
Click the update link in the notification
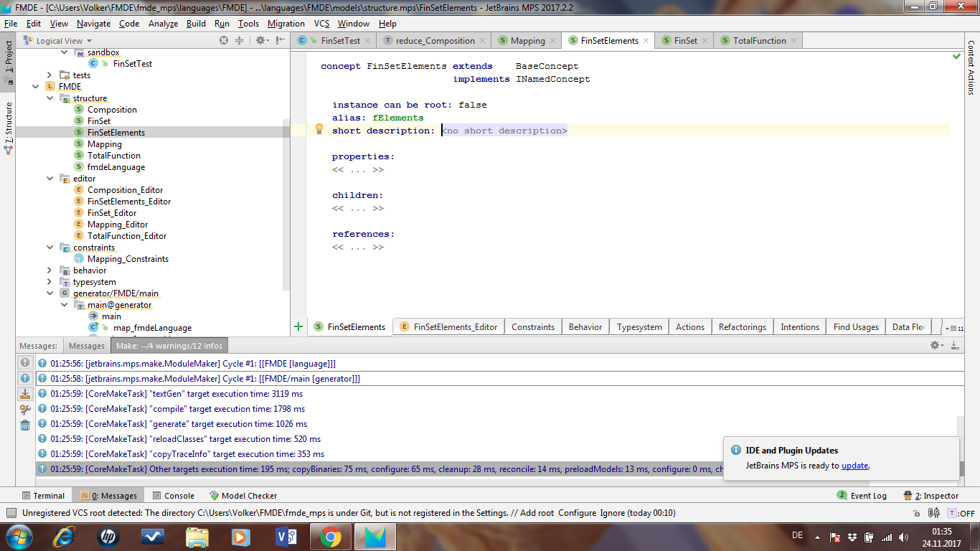(854, 465)
